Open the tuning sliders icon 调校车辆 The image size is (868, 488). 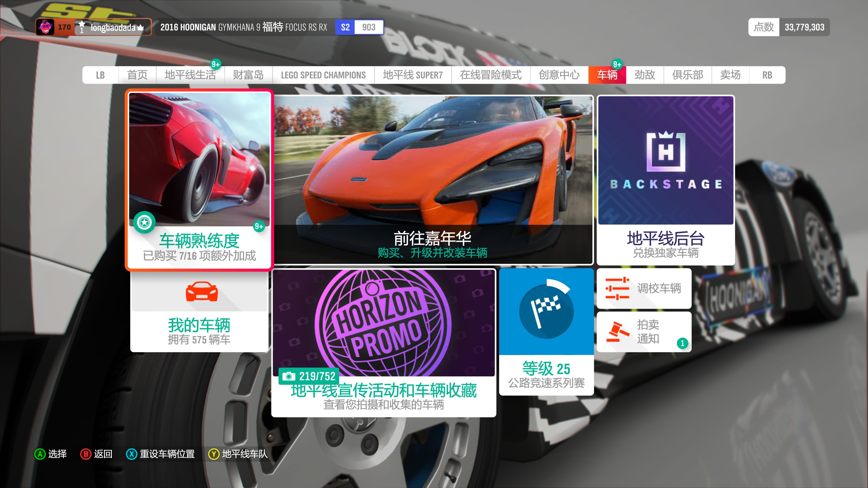click(617, 288)
